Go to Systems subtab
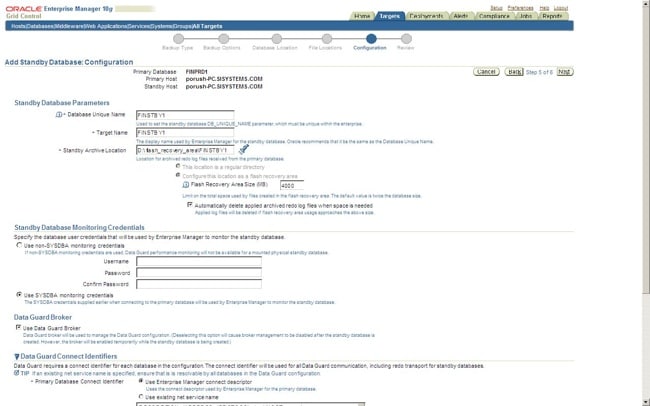This screenshot has width=650, height=406. [161, 26]
